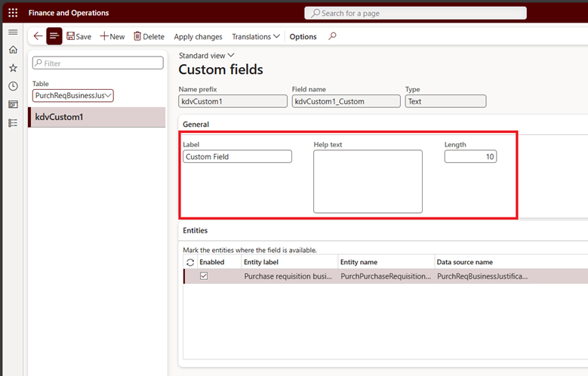Click PurchPurchaseRequisition... entity name cell
The width and height of the screenshot is (588, 376).
click(386, 276)
